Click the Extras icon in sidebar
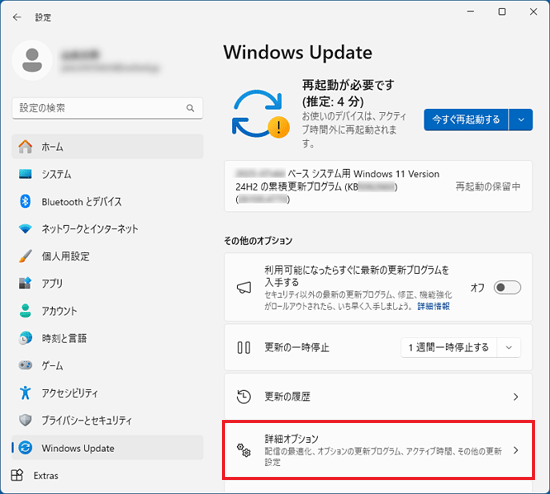The width and height of the screenshot is (550, 494). coord(17,475)
